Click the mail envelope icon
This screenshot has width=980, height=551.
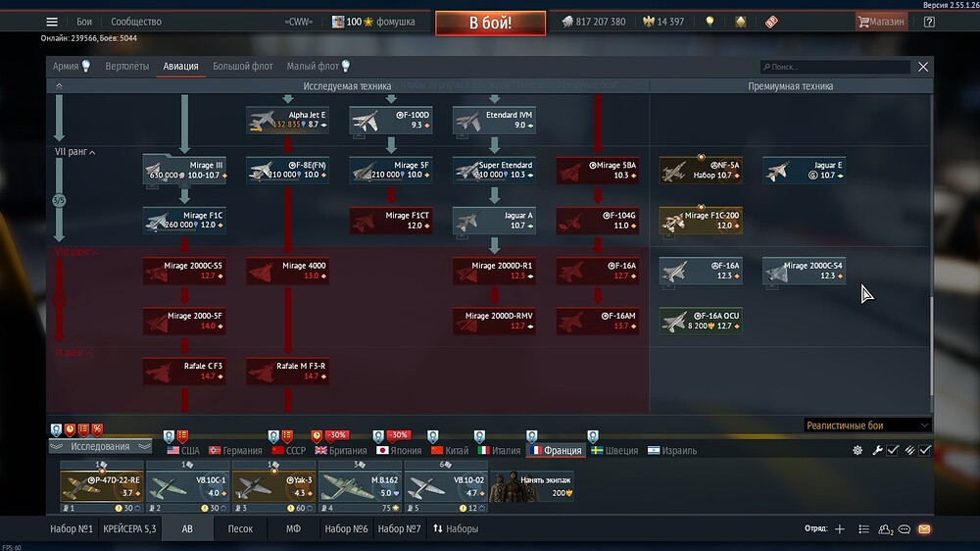pyautogui.click(x=924, y=529)
